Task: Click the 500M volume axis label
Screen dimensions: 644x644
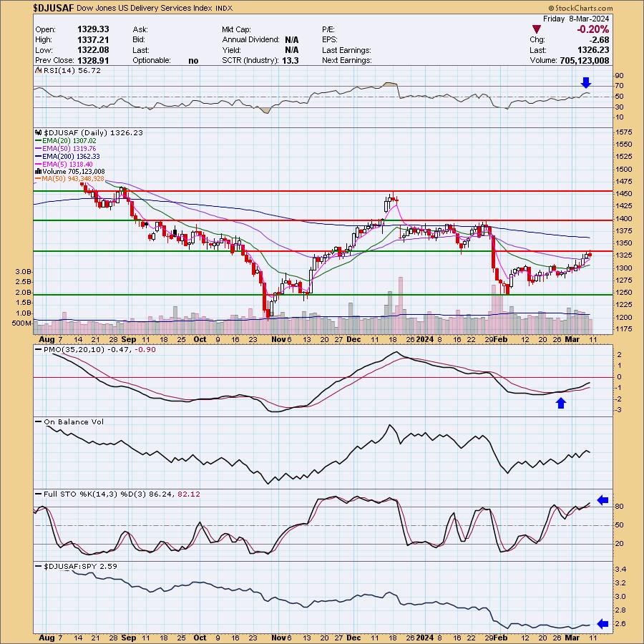Action: (21, 323)
